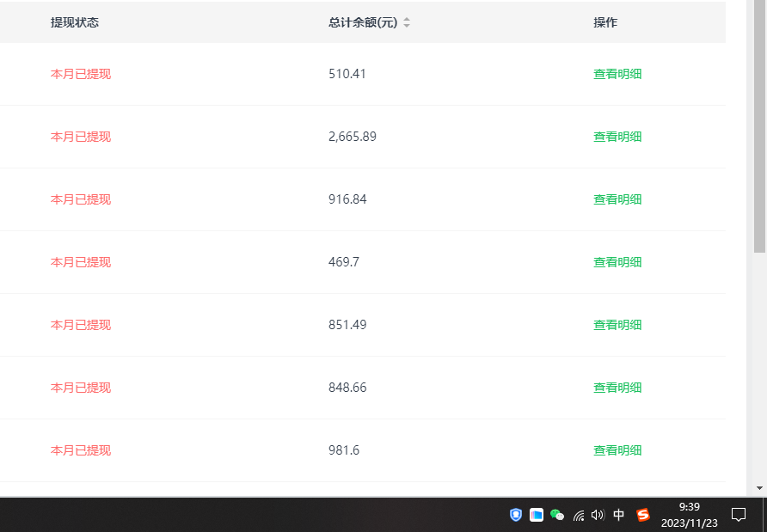This screenshot has width=767, height=532.
Task: Open the volume control in the taskbar
Action: 597,515
